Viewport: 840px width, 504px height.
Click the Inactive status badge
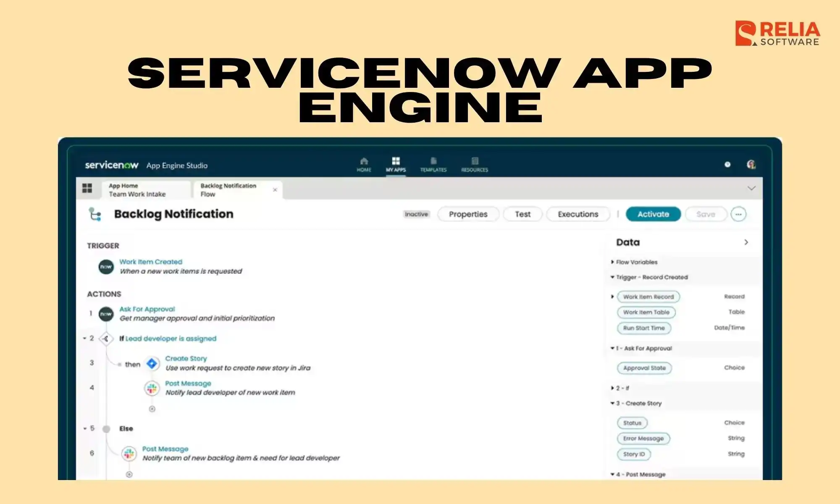[x=416, y=214]
